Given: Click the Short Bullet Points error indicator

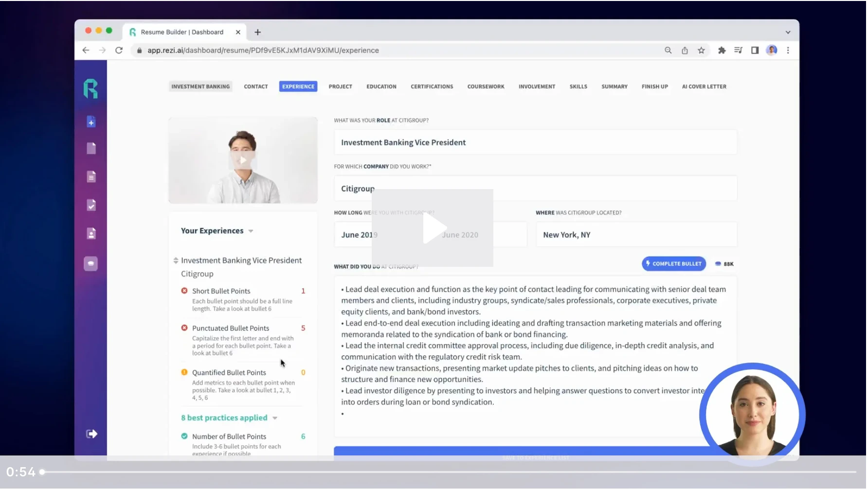Looking at the screenshot, I should click(x=184, y=291).
